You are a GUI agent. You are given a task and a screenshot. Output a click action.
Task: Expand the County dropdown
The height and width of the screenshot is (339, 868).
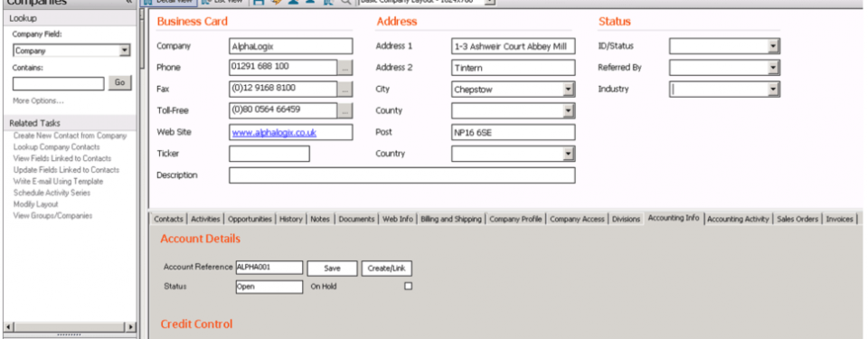tap(569, 111)
